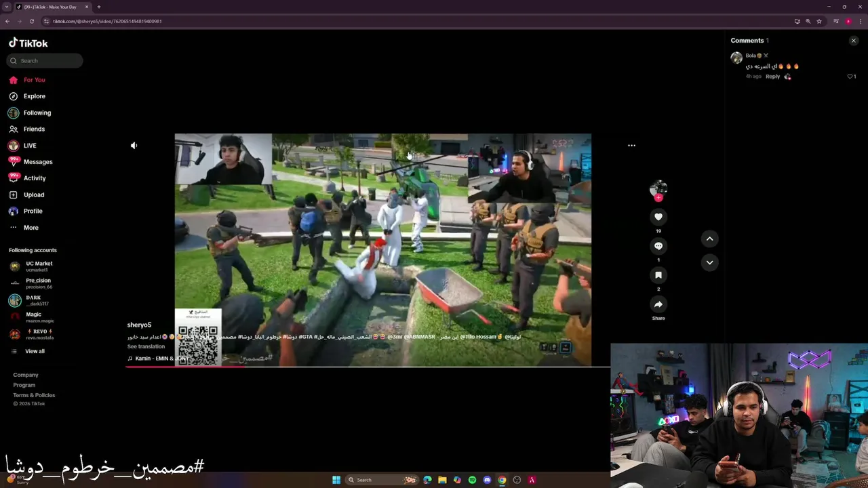Screen dimensions: 868x488
Task: Open the Chrome profile avatar
Action: tap(848, 21)
